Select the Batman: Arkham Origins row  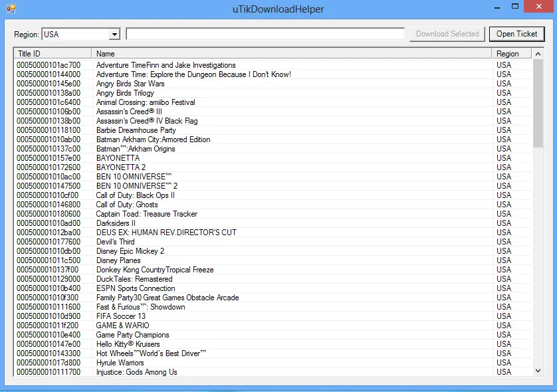coord(273,149)
